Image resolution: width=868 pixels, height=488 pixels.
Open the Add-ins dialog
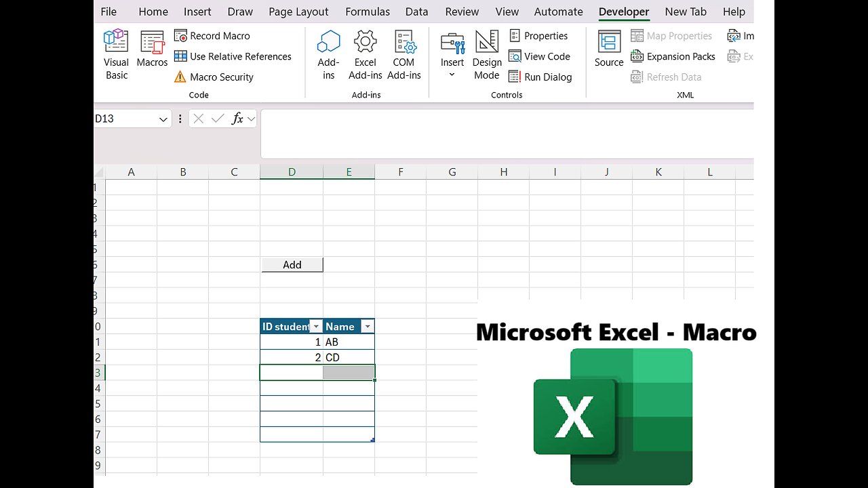(x=329, y=55)
